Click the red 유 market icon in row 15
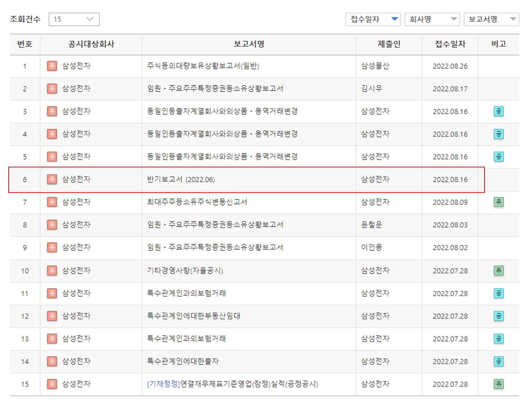 tap(52, 384)
